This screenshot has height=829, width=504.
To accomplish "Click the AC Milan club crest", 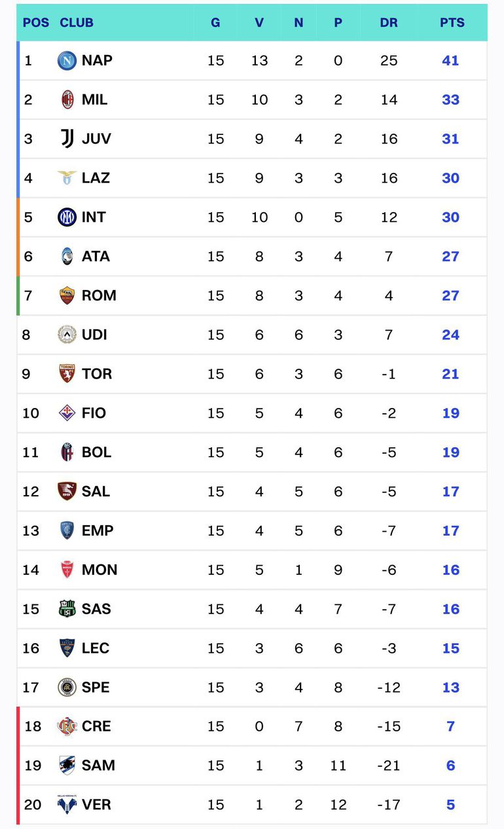I will click(x=67, y=100).
